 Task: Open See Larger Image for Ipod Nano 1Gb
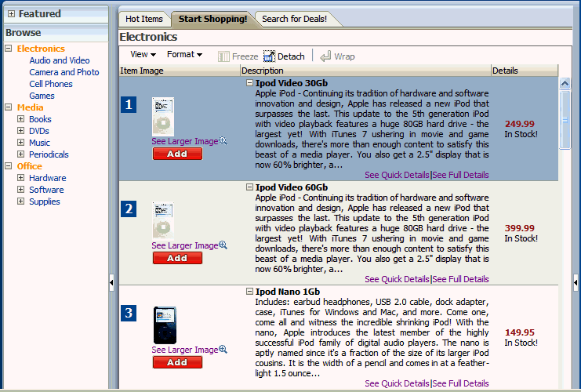point(185,350)
